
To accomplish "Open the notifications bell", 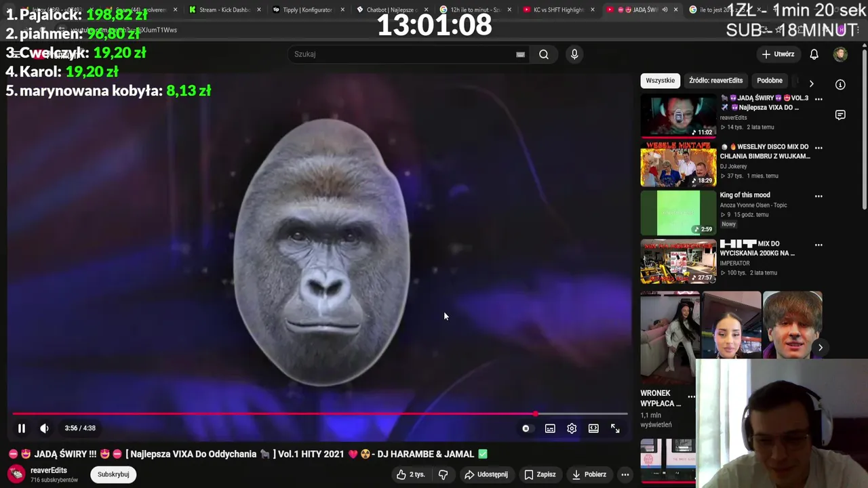I will [814, 54].
